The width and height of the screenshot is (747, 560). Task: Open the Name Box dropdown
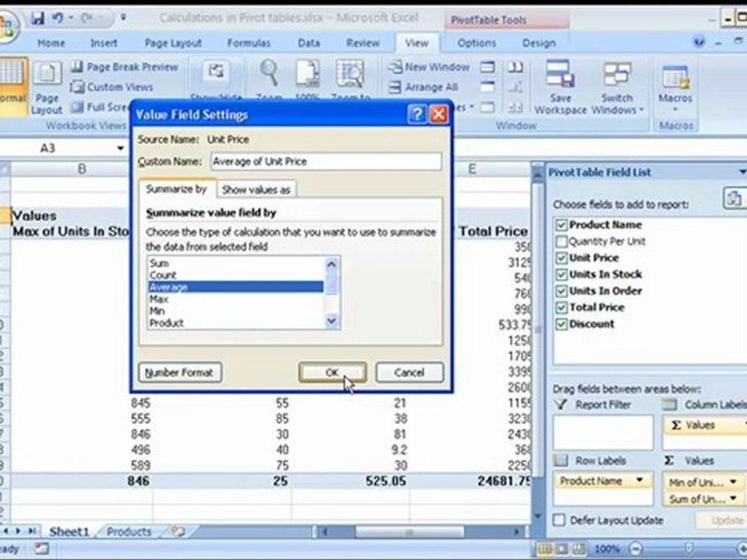120,149
